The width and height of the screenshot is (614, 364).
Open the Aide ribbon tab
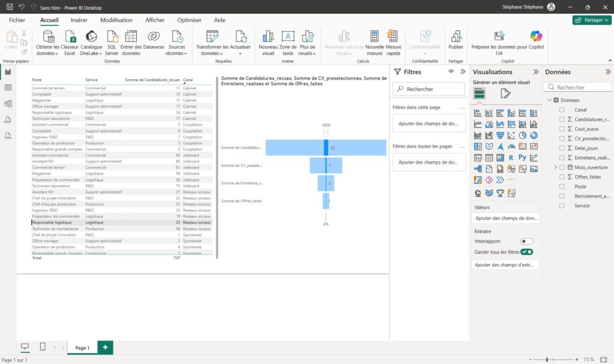click(x=219, y=20)
